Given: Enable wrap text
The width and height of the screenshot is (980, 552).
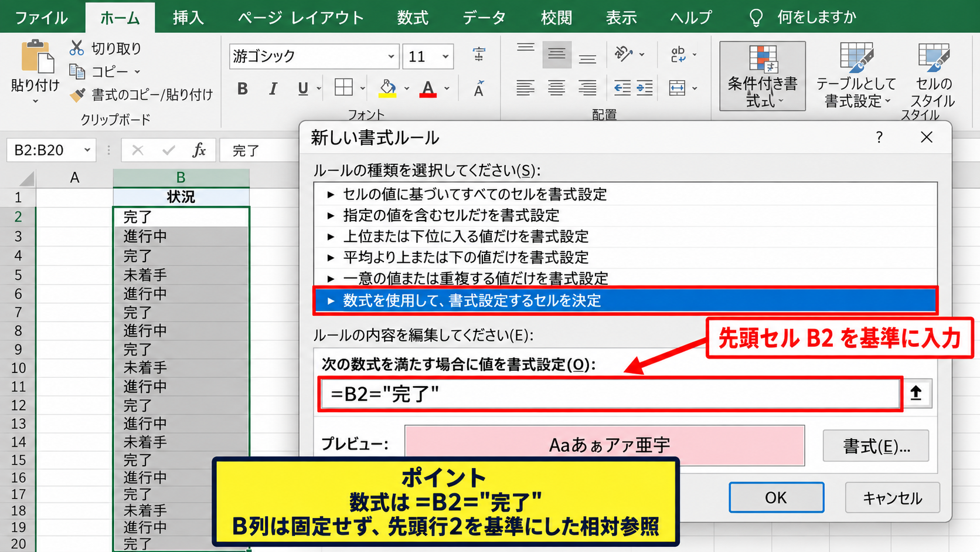Looking at the screenshot, I should pyautogui.click(x=678, y=55).
